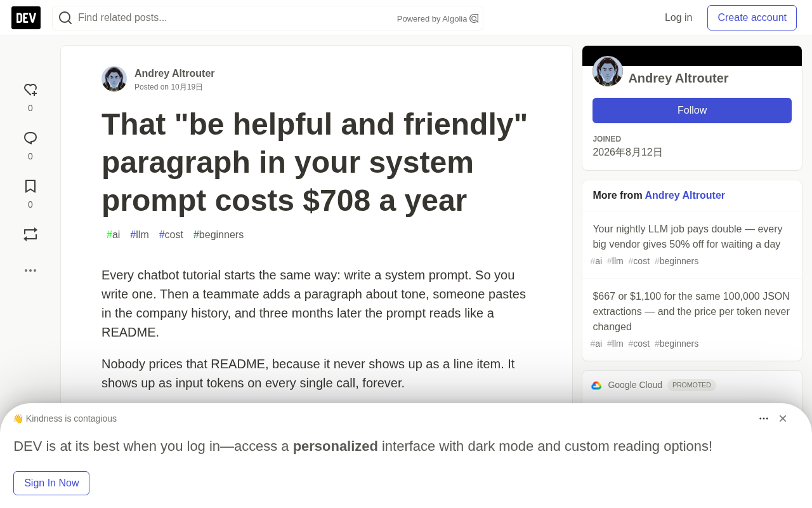Open Andrey Altrouter name in profile card
This screenshot has width=812, height=508.
click(x=678, y=78)
